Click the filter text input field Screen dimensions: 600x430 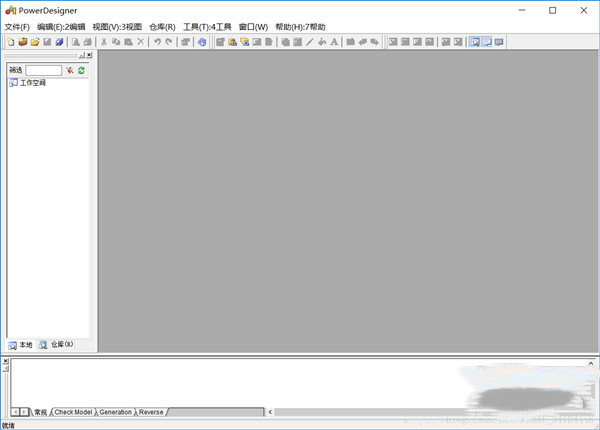44,70
